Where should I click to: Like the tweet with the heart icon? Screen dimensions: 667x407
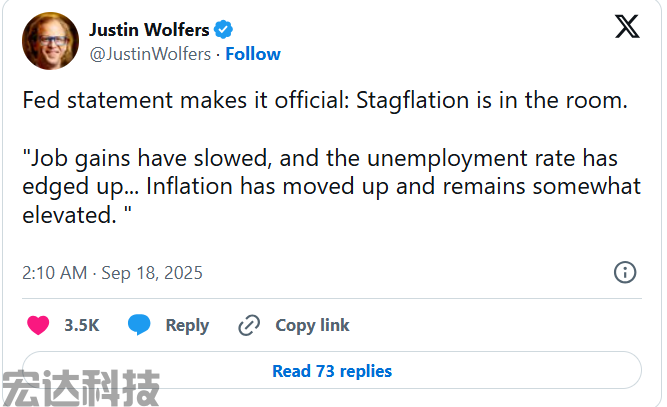[38, 325]
